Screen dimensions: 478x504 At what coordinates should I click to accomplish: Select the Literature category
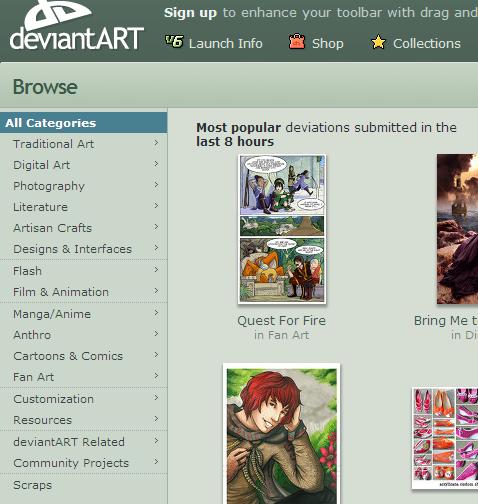(40, 207)
